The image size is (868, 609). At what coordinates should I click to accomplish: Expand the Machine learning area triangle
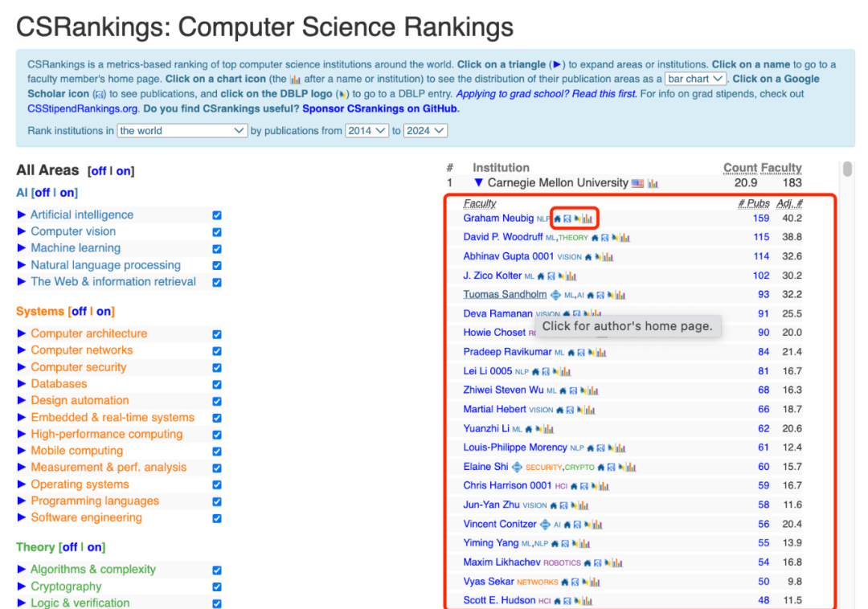[22, 248]
